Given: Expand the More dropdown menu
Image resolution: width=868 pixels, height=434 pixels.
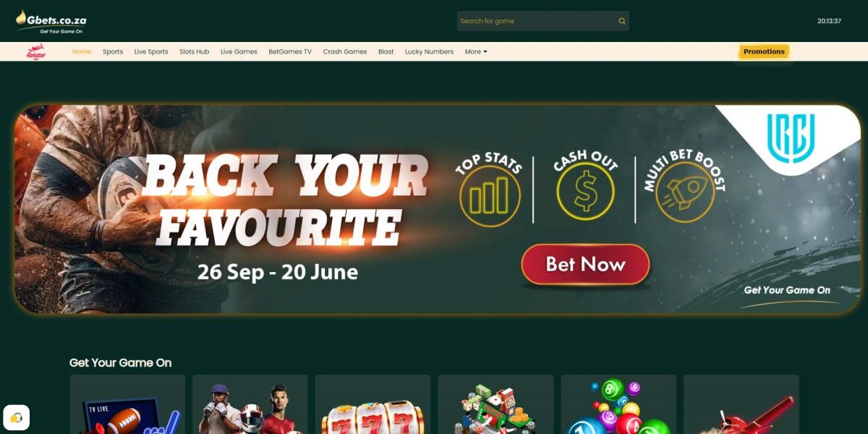Looking at the screenshot, I should click(x=476, y=51).
